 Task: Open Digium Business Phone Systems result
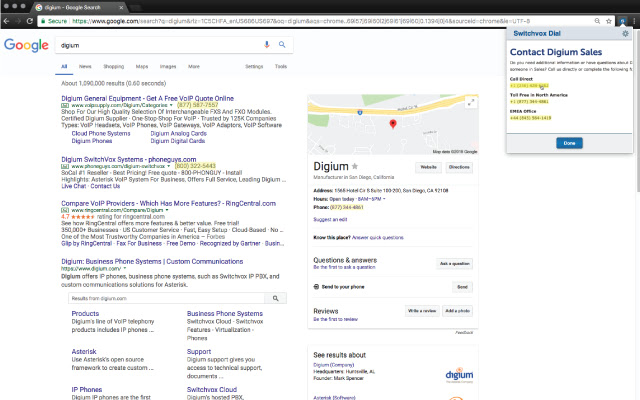click(x=152, y=262)
